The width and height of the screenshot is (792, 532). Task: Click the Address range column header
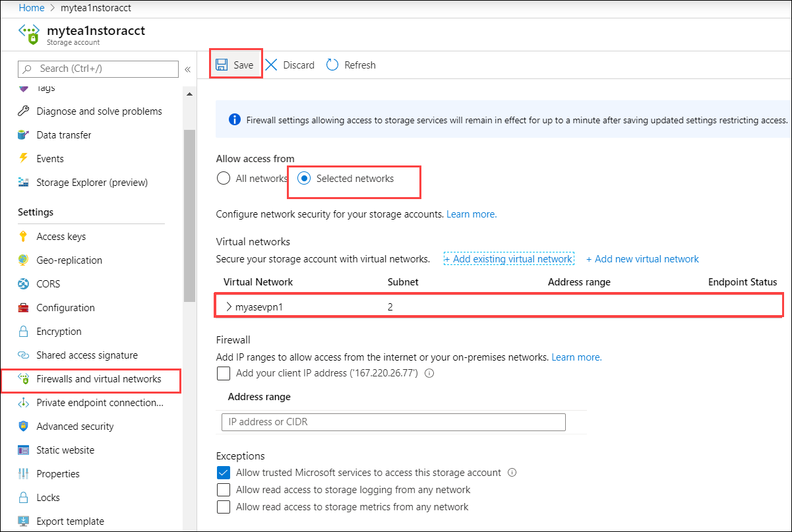(x=579, y=282)
